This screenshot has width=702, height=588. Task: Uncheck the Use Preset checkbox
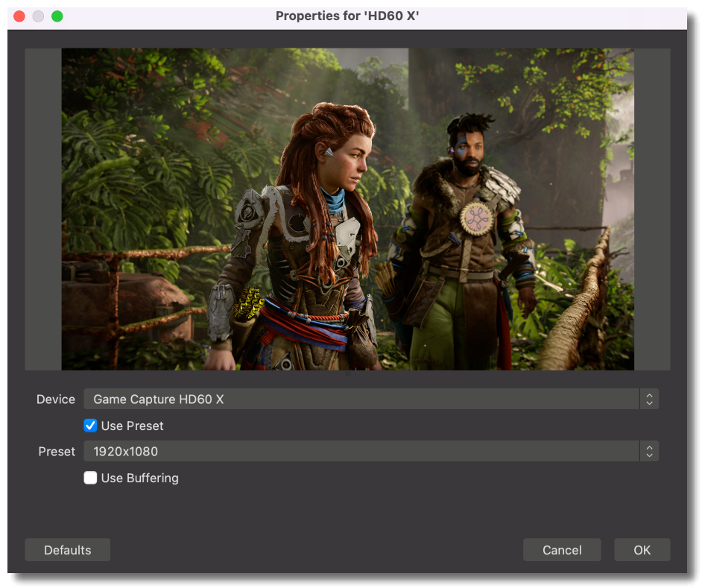(x=90, y=426)
